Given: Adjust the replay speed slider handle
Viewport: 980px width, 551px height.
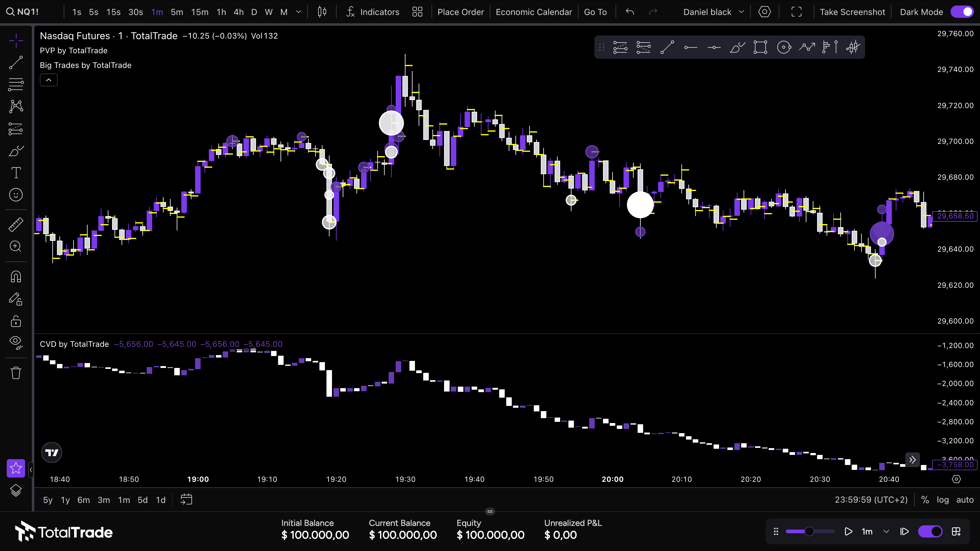Looking at the screenshot, I should pyautogui.click(x=809, y=531).
